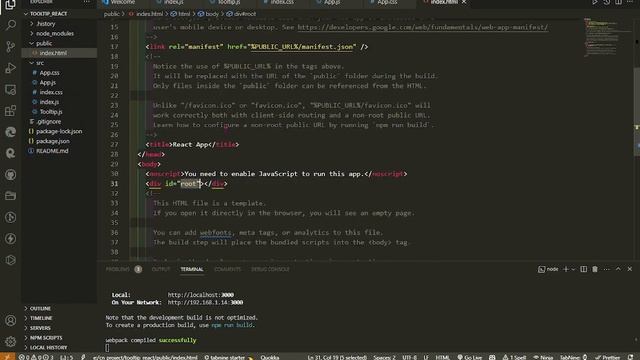Click the body breadcrumb item
640x360 pixels.
point(208,14)
